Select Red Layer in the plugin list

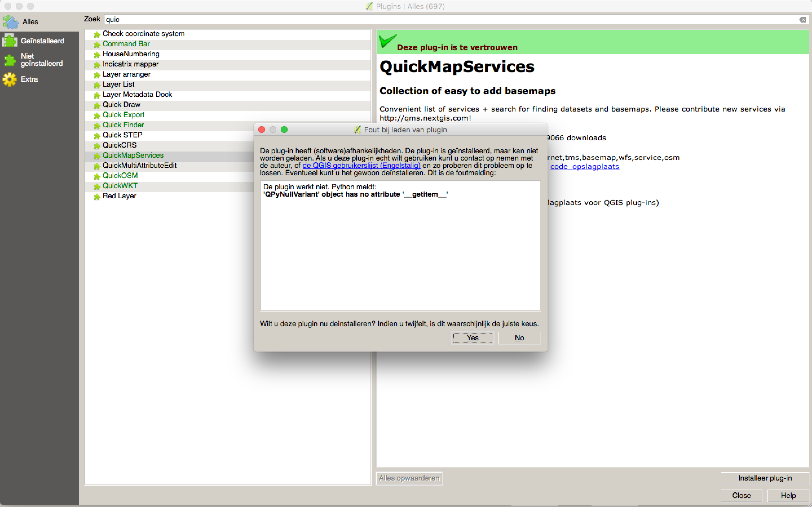[120, 196]
